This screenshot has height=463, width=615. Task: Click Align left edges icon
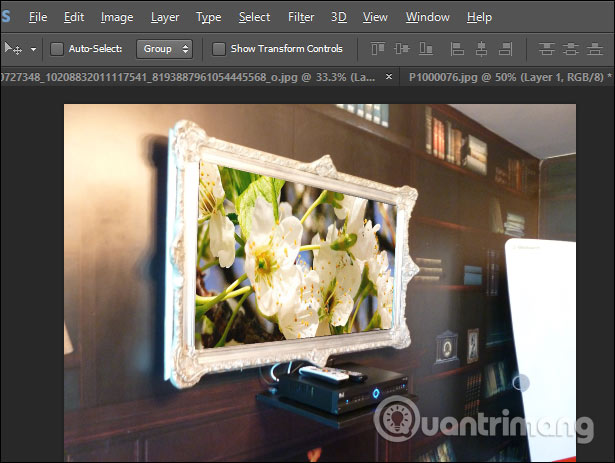(457, 49)
